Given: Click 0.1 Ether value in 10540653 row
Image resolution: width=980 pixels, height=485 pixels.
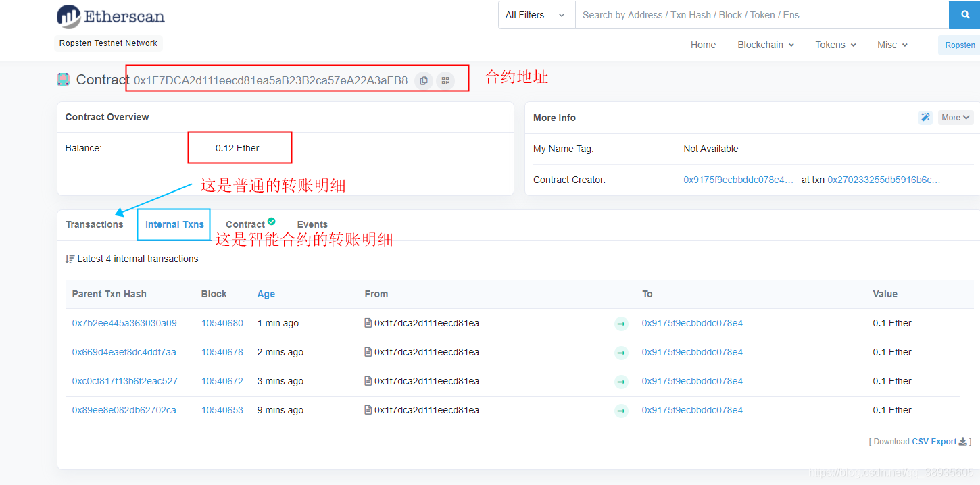Looking at the screenshot, I should pyautogui.click(x=892, y=410).
